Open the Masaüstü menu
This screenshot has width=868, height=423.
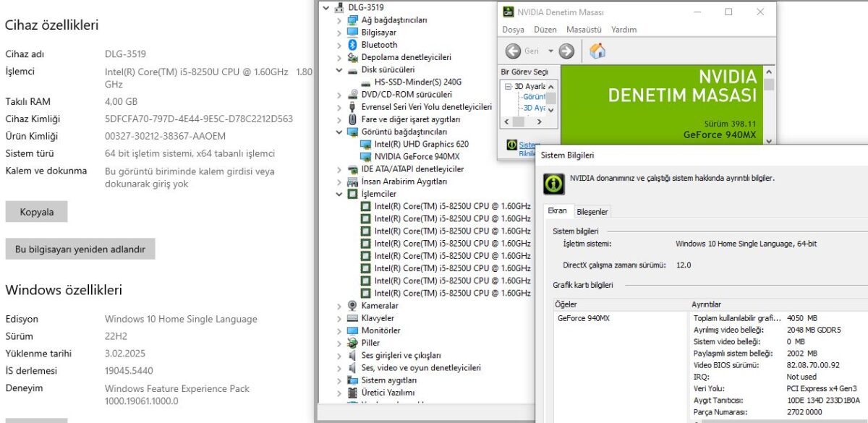pyautogui.click(x=584, y=30)
